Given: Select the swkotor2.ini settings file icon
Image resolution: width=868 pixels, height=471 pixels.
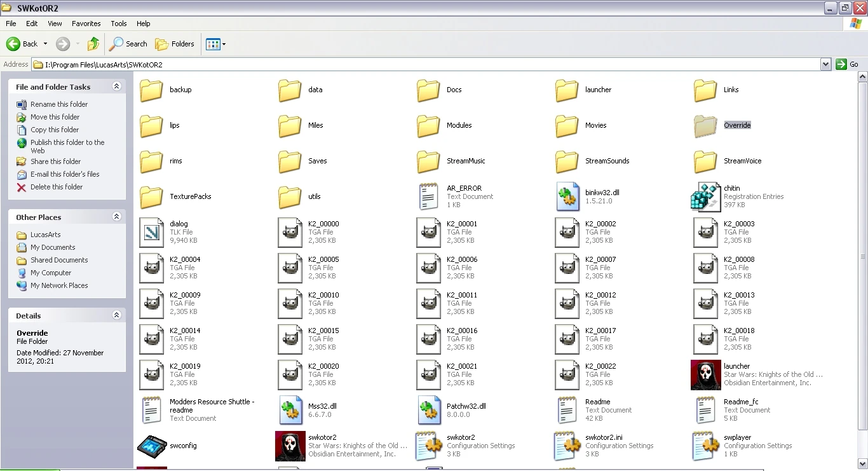Looking at the screenshot, I should pos(567,446).
